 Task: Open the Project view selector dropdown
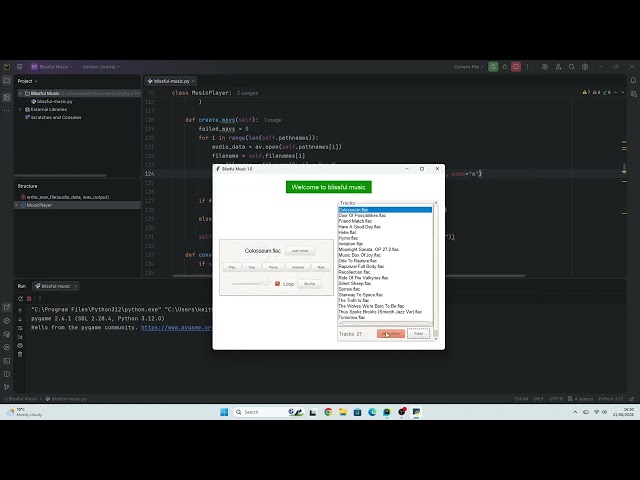(x=27, y=81)
